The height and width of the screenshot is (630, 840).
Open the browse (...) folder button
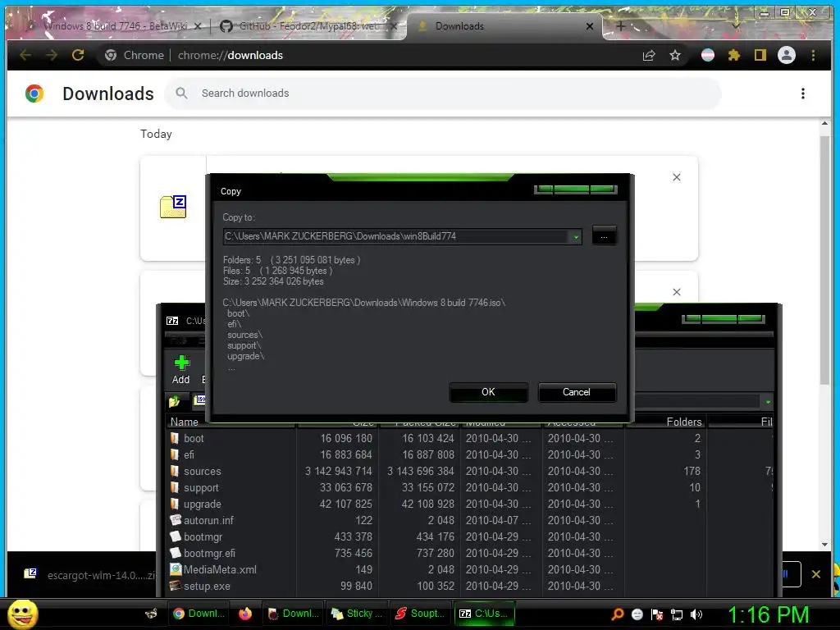[604, 236]
